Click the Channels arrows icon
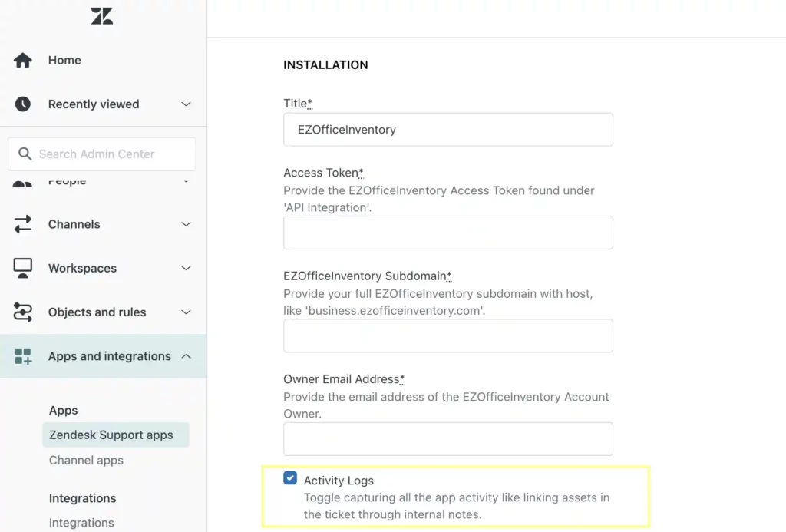This screenshot has height=532, width=786. point(23,224)
